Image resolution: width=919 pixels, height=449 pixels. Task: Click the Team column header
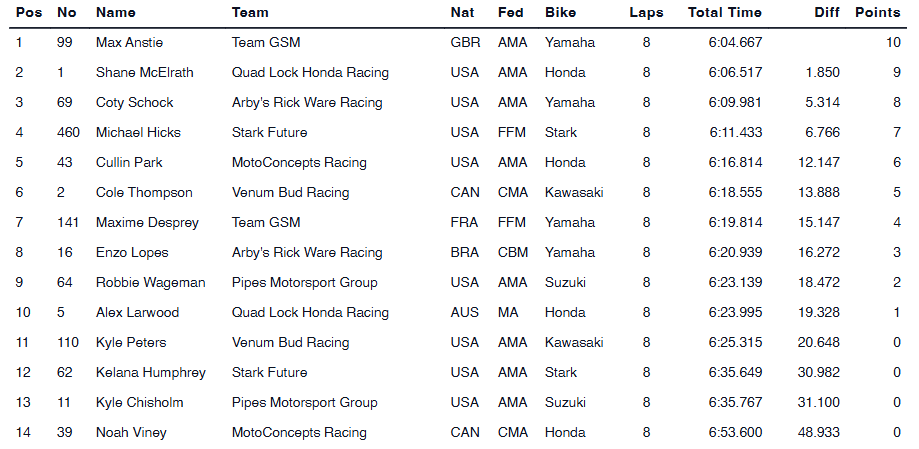tap(249, 13)
